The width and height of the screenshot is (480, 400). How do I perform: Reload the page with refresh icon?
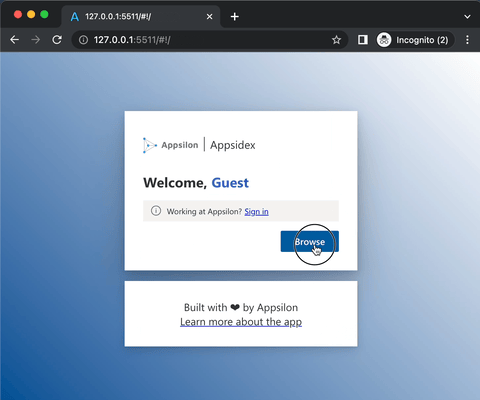click(57, 40)
